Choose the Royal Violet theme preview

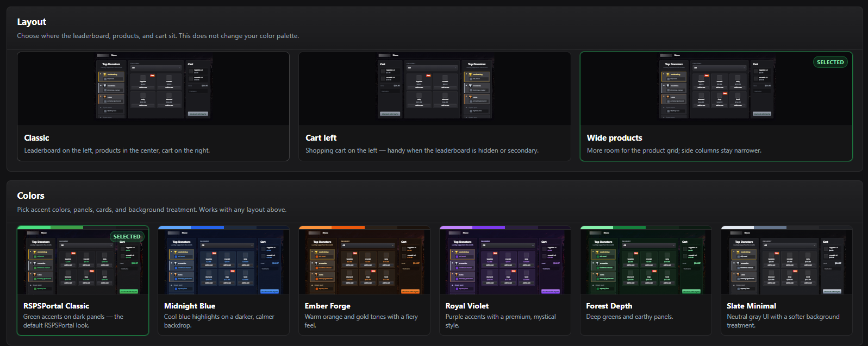click(x=505, y=262)
